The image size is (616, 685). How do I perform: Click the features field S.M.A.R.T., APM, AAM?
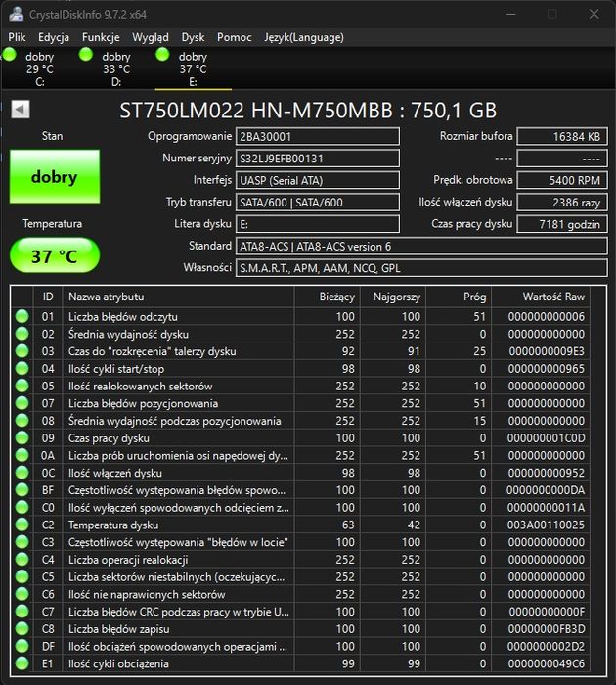click(x=421, y=268)
